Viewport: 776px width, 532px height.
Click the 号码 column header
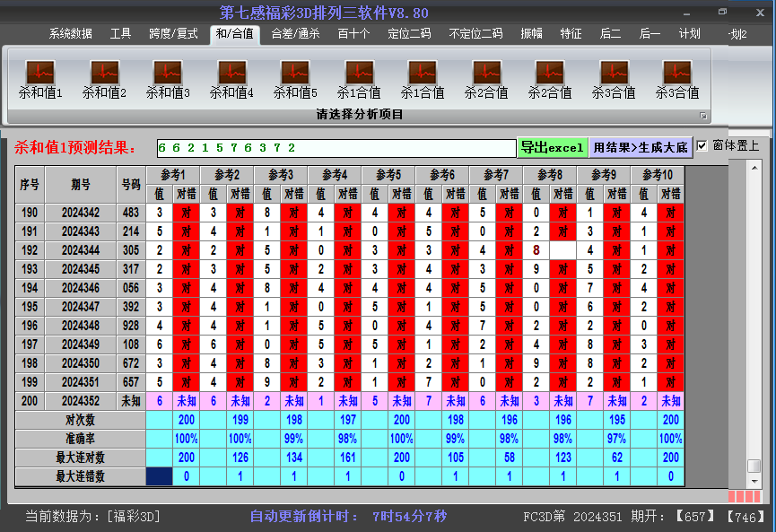131,185
